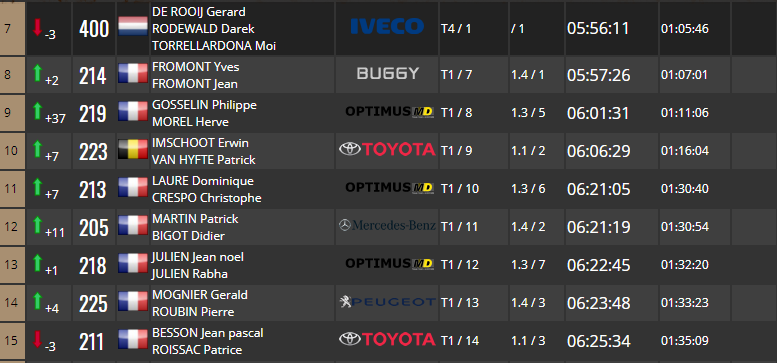Click the Optimus MD logo for car 219
Image resolution: width=777 pixels, height=363 pixels.
coord(389,111)
